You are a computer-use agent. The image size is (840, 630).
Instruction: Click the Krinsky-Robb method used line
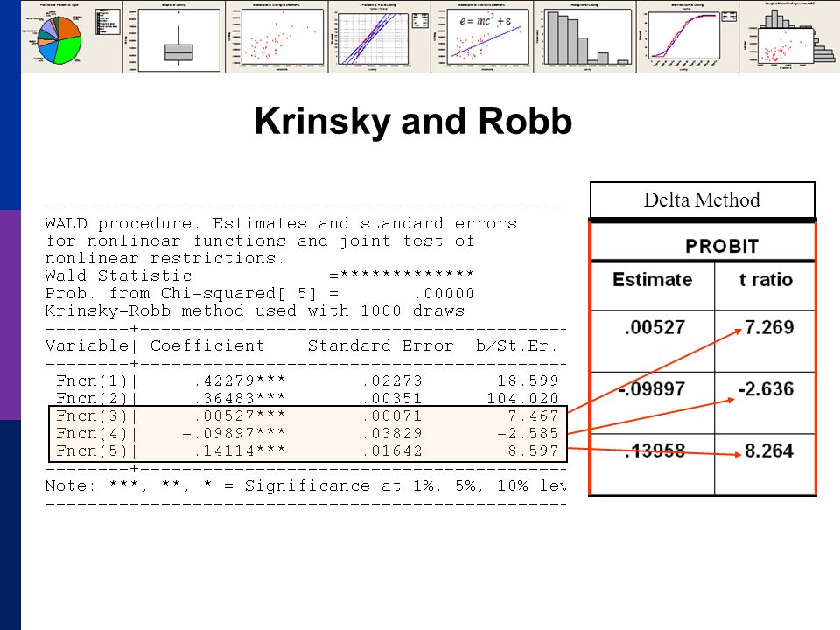(x=255, y=311)
